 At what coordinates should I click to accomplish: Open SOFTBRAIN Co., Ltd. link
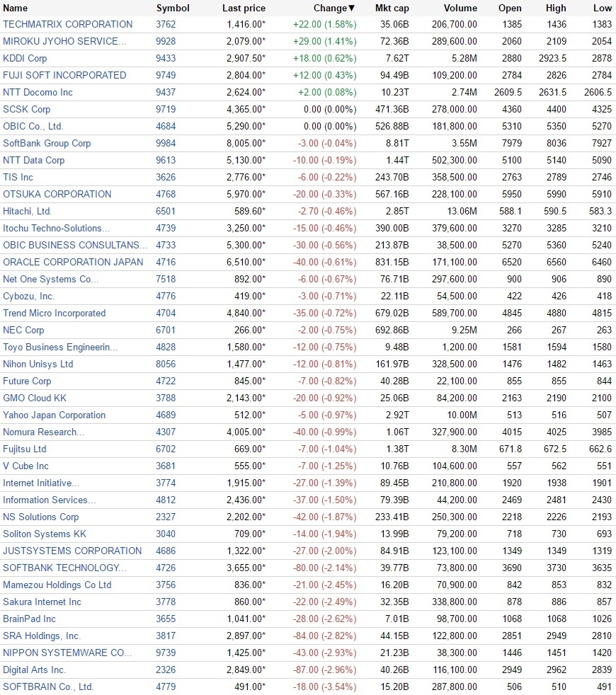pyautogui.click(x=48, y=687)
